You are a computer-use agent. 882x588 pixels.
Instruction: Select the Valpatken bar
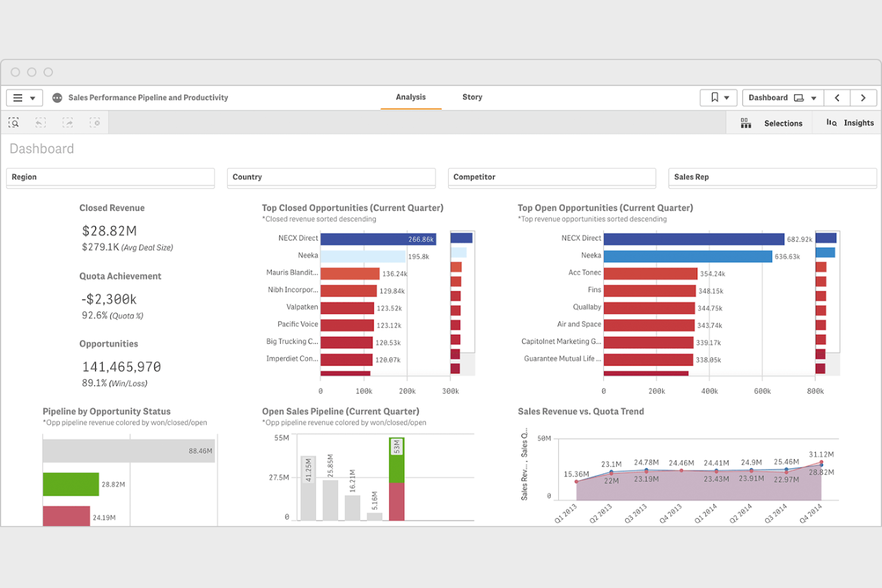point(347,308)
